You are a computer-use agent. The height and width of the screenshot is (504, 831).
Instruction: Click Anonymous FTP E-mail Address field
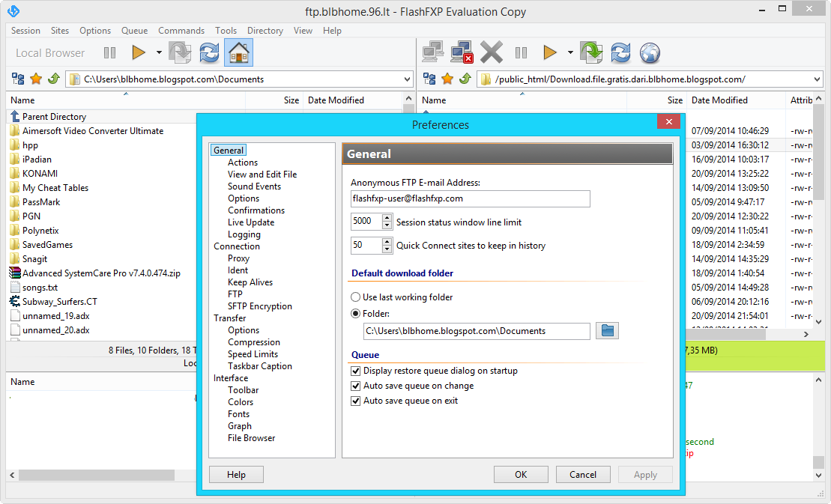[x=470, y=198]
